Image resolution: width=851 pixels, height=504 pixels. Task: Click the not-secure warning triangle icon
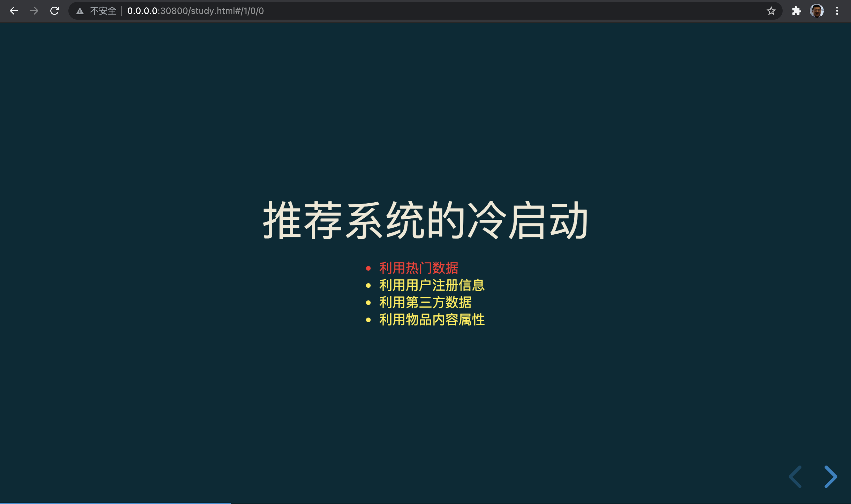[x=80, y=11]
